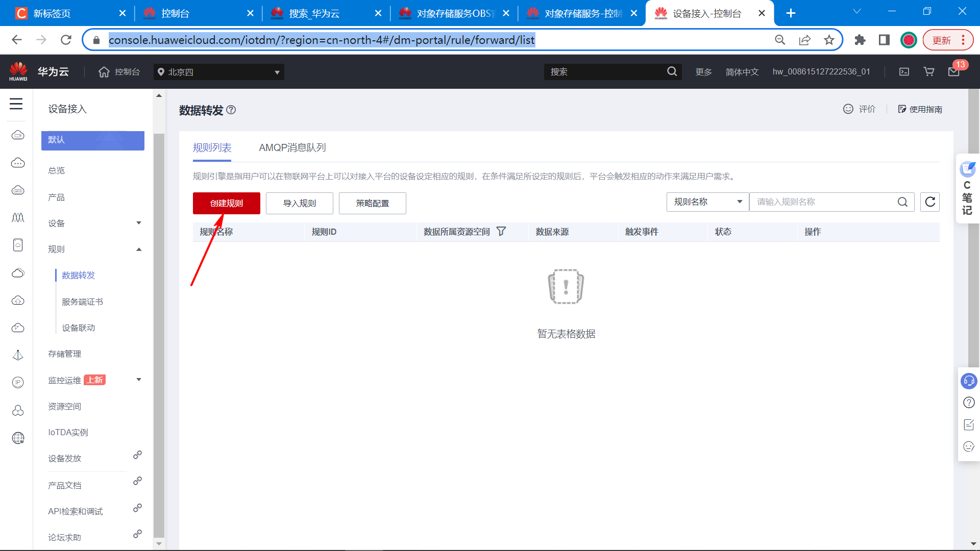The height and width of the screenshot is (551, 980).
Task: Click the refresh rule list icon
Action: 930,202
